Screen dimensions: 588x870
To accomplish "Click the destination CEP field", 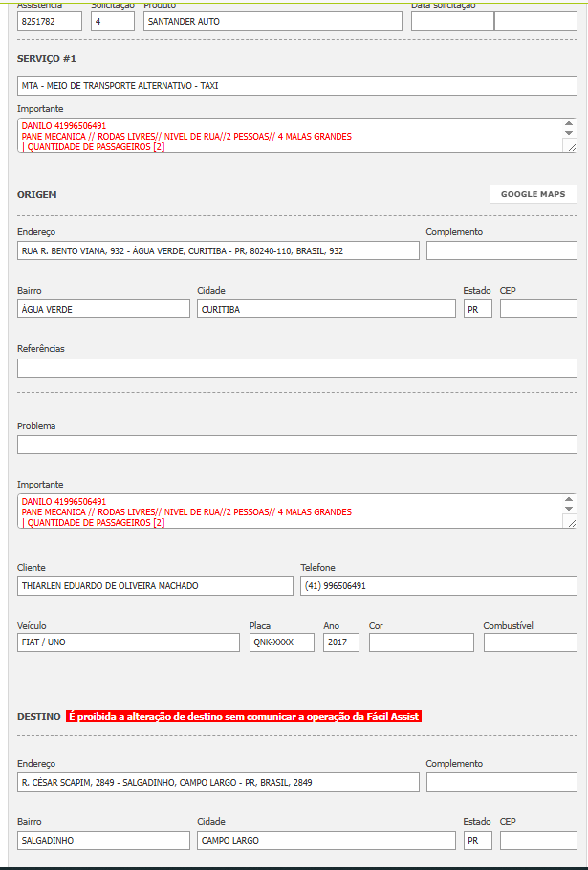I will (538, 840).
